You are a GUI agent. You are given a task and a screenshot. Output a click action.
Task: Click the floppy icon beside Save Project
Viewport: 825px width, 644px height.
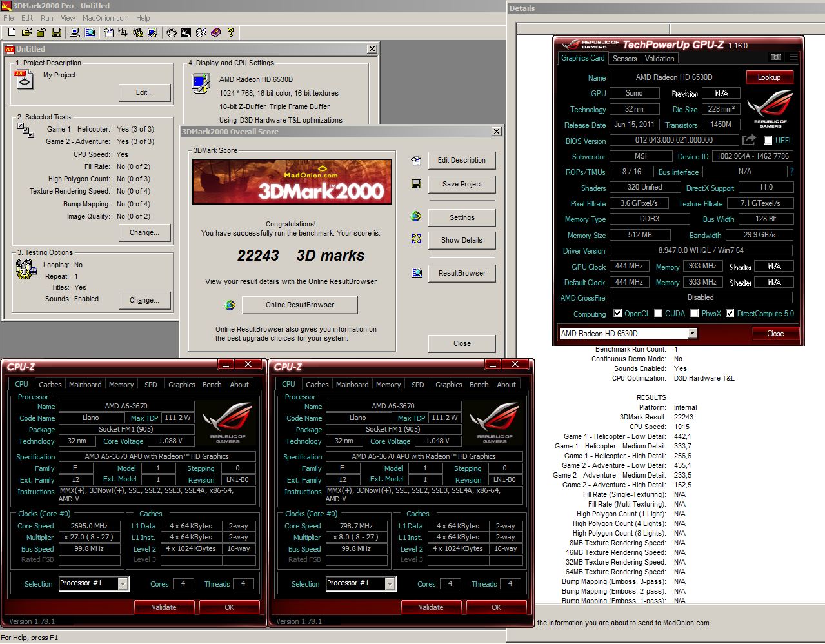pos(416,185)
